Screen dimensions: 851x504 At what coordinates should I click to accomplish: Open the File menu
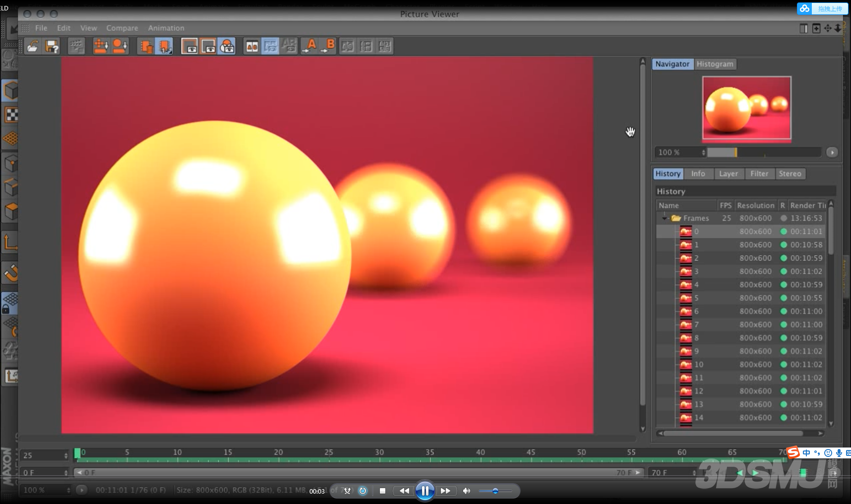click(x=41, y=28)
